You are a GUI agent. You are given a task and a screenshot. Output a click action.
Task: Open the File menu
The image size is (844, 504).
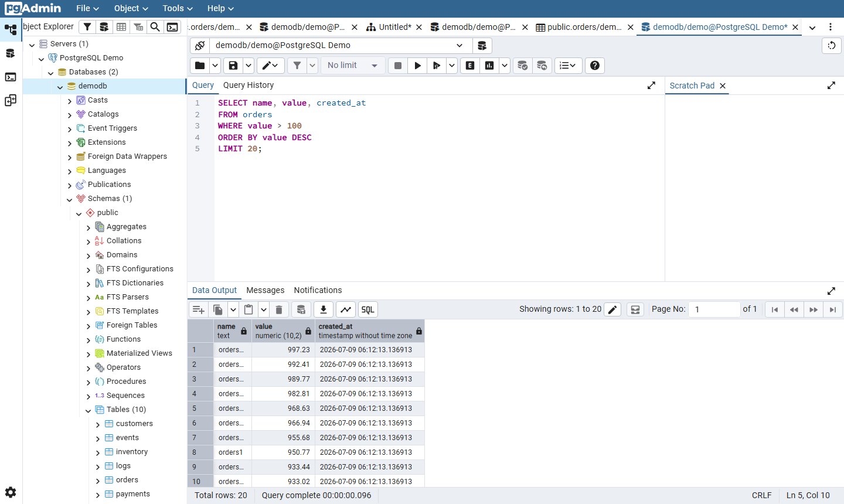pyautogui.click(x=87, y=8)
